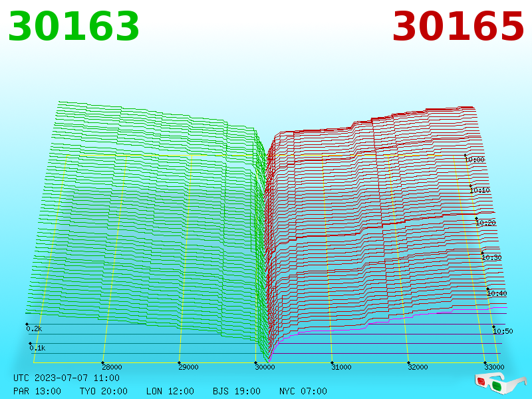
Task: Click the red ask price 30165
Action: 458,27
